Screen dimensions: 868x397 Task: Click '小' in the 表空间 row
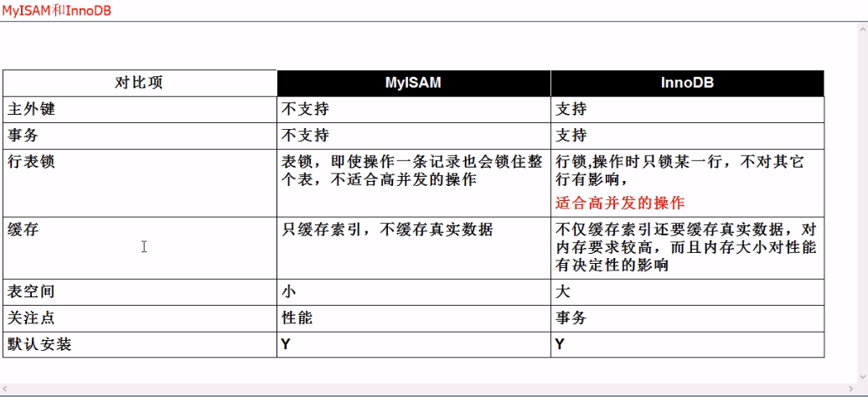coord(288,291)
